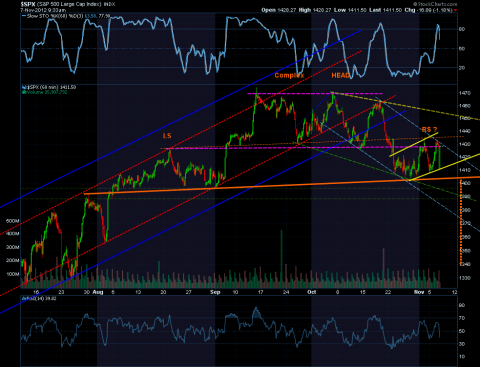The width and height of the screenshot is (480, 367).
Task: Click the 30 level on RSI axis
Action: click(x=462, y=344)
